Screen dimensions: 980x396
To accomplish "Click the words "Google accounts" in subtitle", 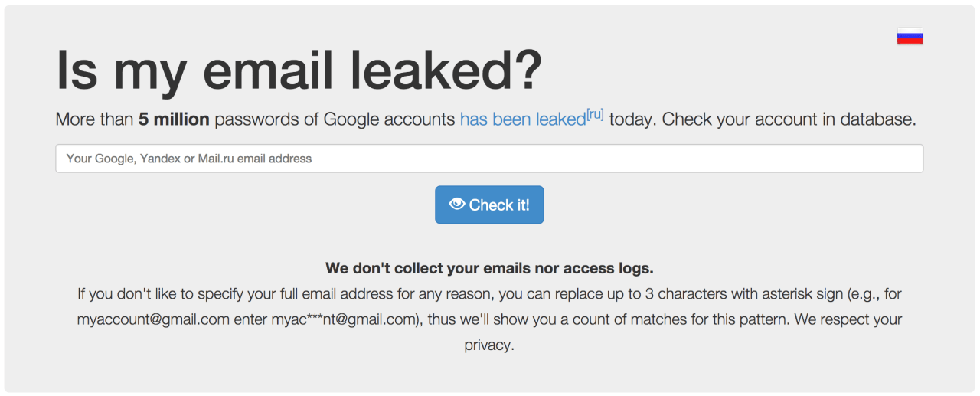I will [x=390, y=119].
